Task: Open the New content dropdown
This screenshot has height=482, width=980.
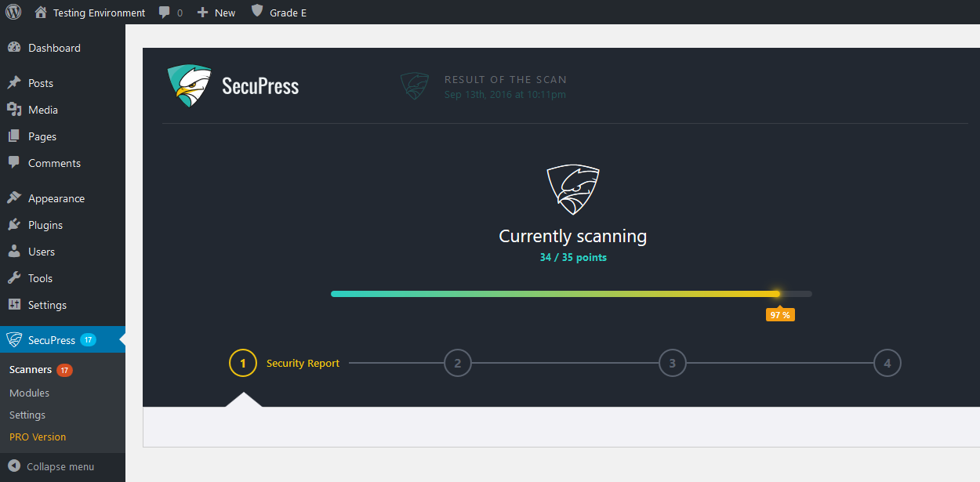Action: [x=216, y=13]
